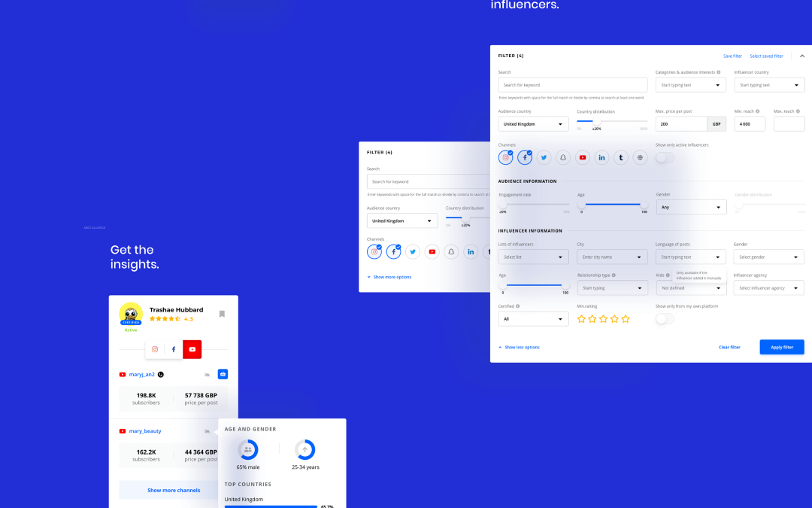
Task: Open audience Gender dropdown showing Any
Action: [692, 208]
